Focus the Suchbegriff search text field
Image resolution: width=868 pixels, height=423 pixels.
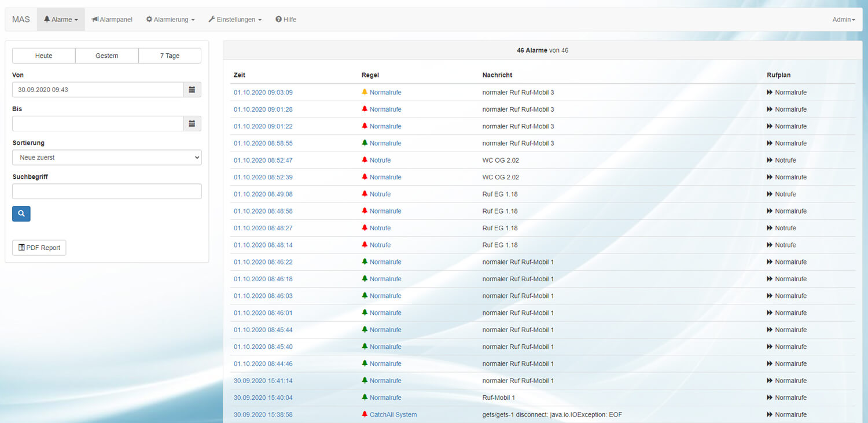(107, 192)
